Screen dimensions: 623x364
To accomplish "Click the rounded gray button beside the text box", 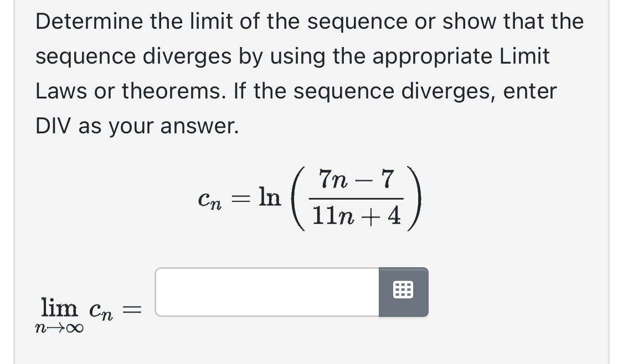I will point(403,292).
